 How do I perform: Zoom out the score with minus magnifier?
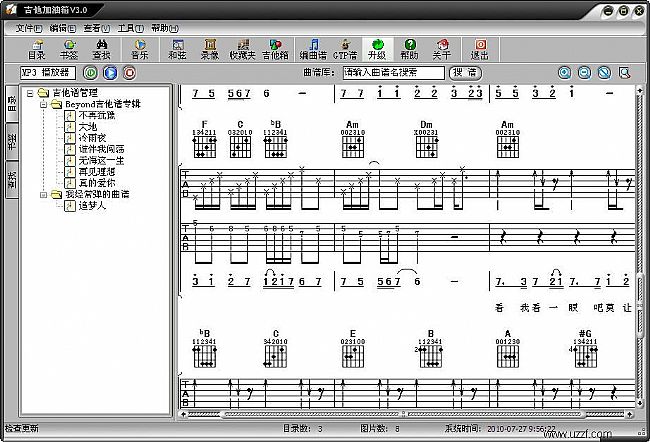[x=585, y=73]
